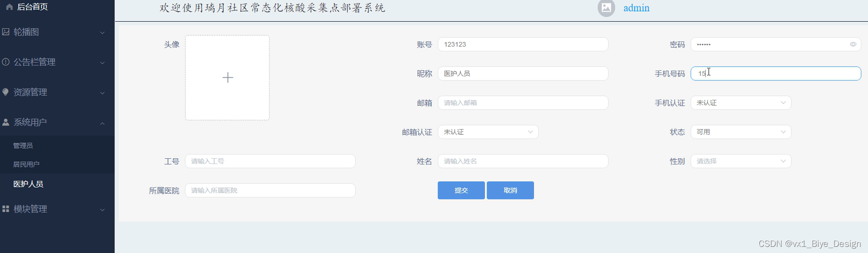The width and height of the screenshot is (868, 253).
Task: Click the plus icon to upload avatar
Action: click(x=227, y=77)
